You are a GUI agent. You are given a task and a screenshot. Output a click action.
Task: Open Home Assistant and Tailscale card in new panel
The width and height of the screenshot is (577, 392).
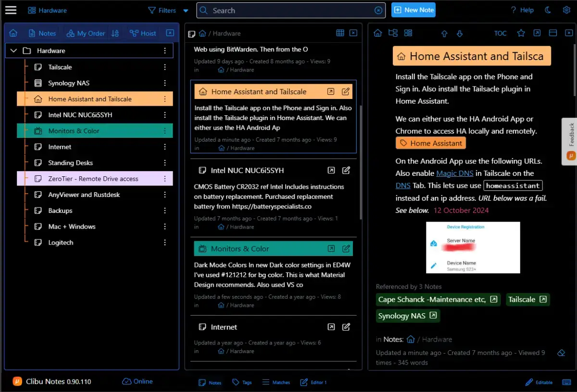(x=331, y=91)
